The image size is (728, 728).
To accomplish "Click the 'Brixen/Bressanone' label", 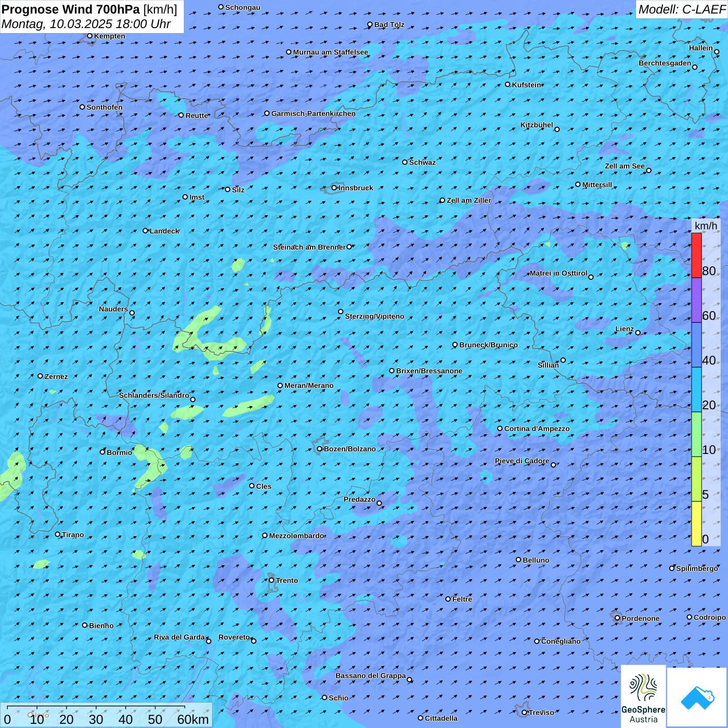I will point(429,371).
